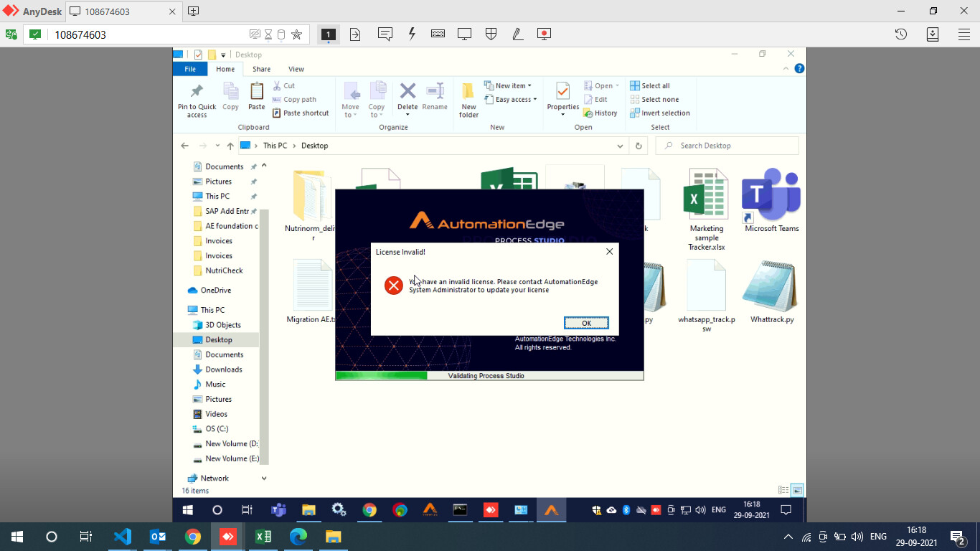Click New folder in ribbon

[468, 100]
